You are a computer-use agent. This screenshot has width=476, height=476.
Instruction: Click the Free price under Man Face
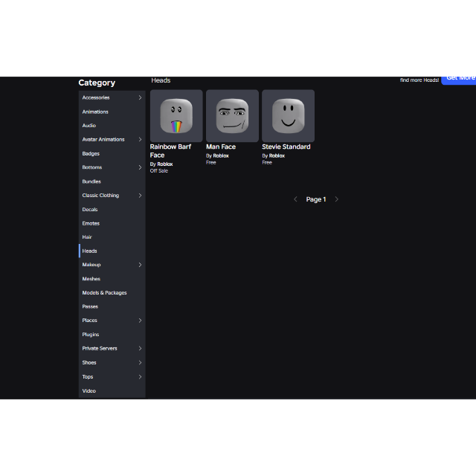click(x=211, y=162)
